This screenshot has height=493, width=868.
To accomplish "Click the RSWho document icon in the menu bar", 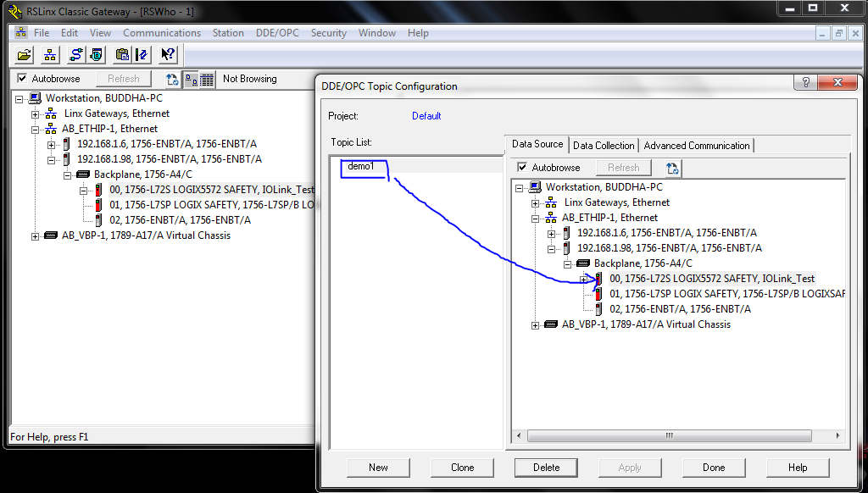I will tap(21, 32).
